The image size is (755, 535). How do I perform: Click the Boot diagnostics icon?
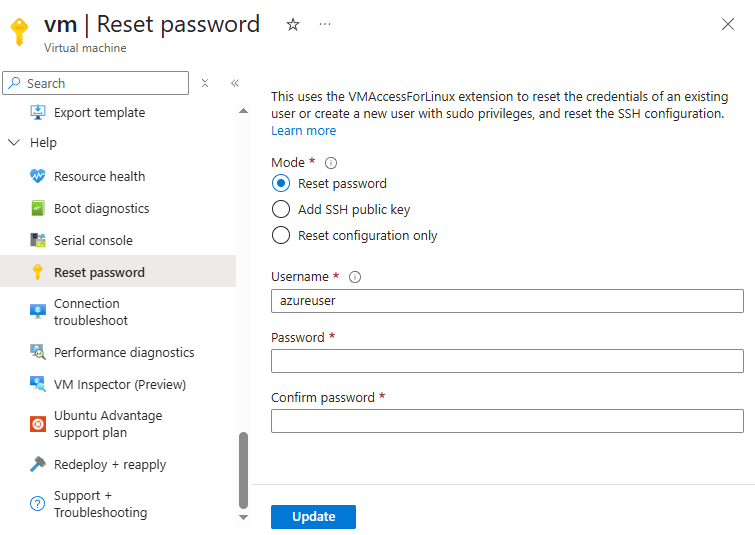[38, 209]
